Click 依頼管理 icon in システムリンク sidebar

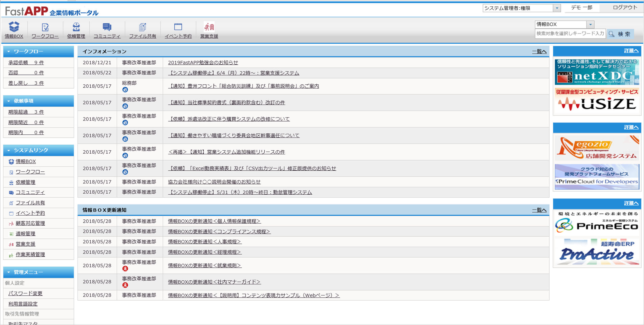(x=11, y=182)
